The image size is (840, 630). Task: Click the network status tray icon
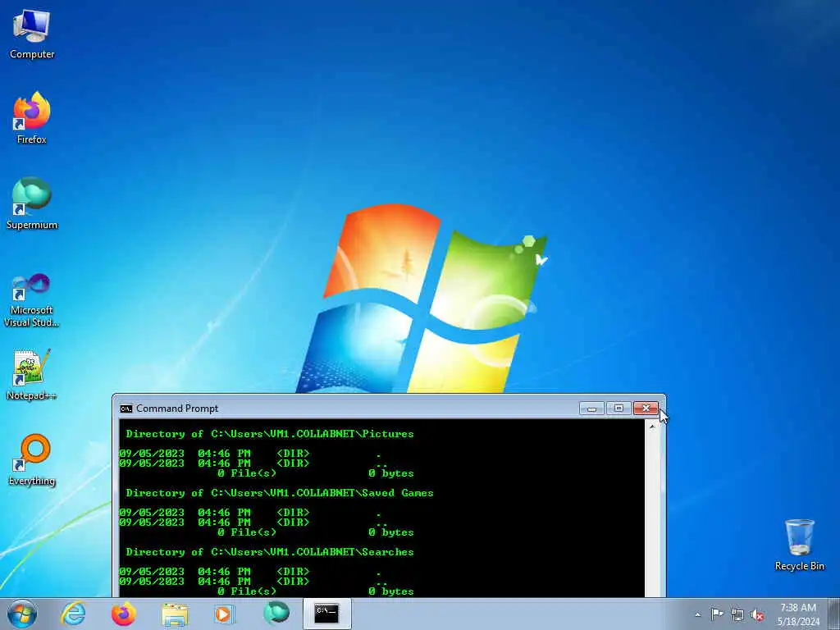click(x=737, y=614)
